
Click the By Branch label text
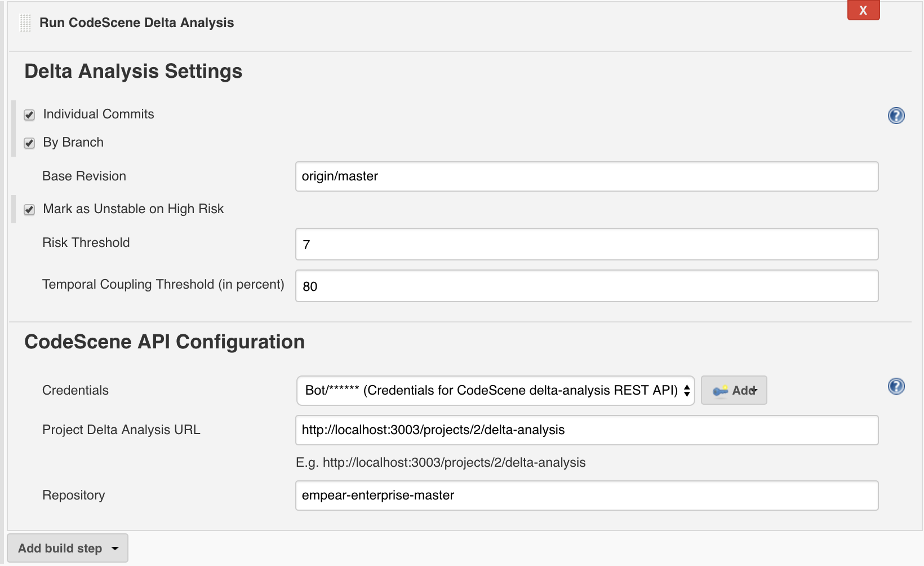click(x=73, y=143)
